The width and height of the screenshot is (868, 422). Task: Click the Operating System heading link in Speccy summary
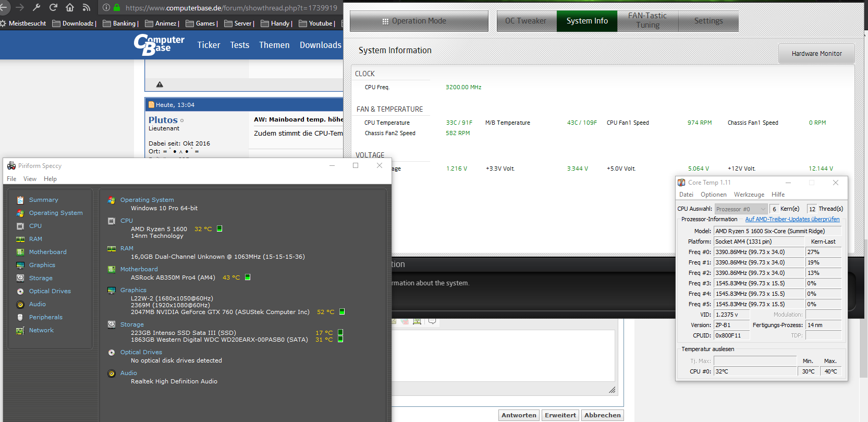[x=147, y=200]
